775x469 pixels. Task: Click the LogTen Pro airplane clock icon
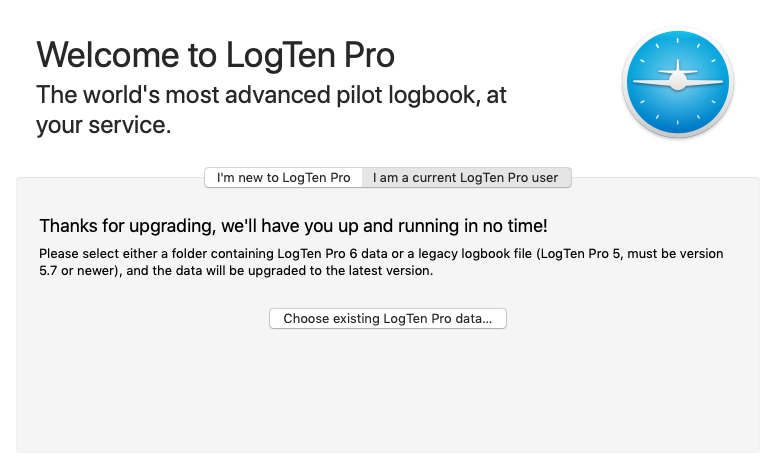pyautogui.click(x=678, y=82)
